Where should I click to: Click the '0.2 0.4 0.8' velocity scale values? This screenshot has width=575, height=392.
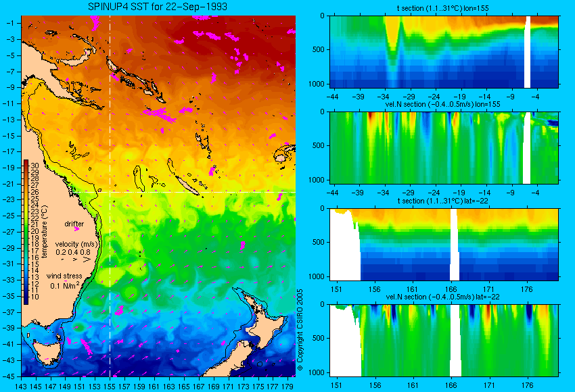[73, 252]
